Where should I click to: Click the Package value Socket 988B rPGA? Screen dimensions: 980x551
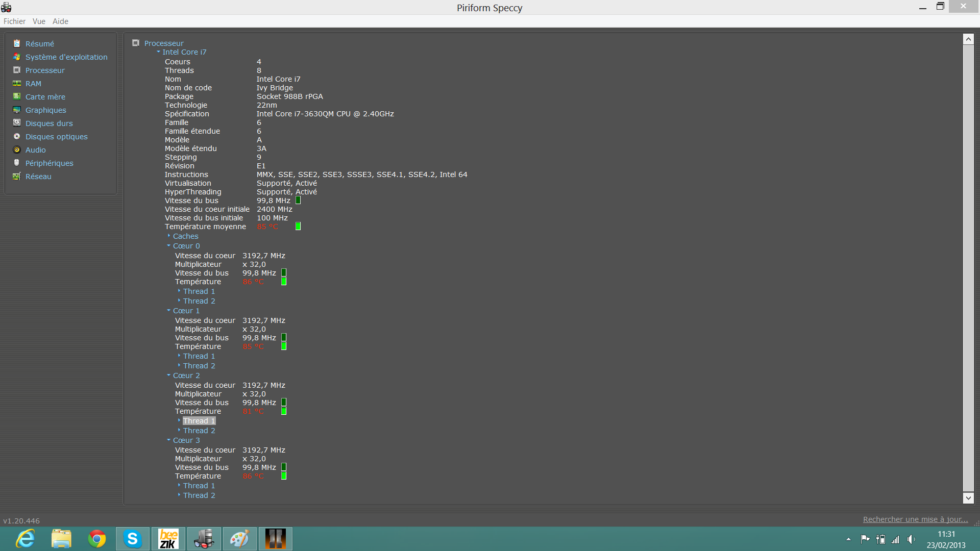tap(289, 96)
